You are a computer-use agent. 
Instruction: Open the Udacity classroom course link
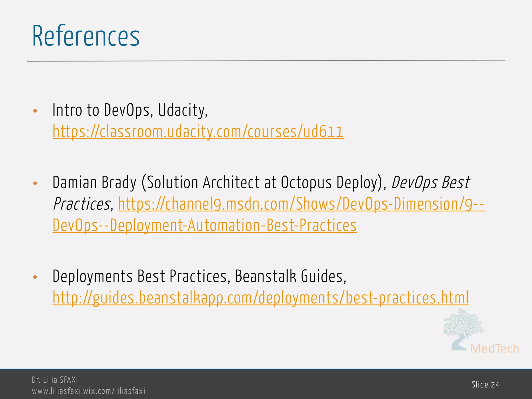(198, 132)
